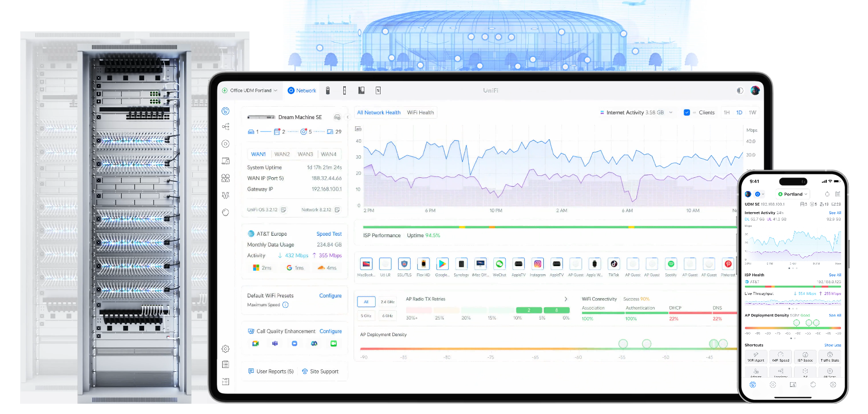Open user profile avatar on tablet

click(755, 91)
